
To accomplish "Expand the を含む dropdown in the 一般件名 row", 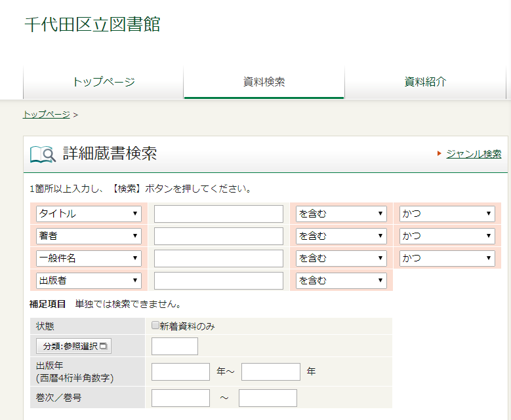I will pyautogui.click(x=341, y=258).
